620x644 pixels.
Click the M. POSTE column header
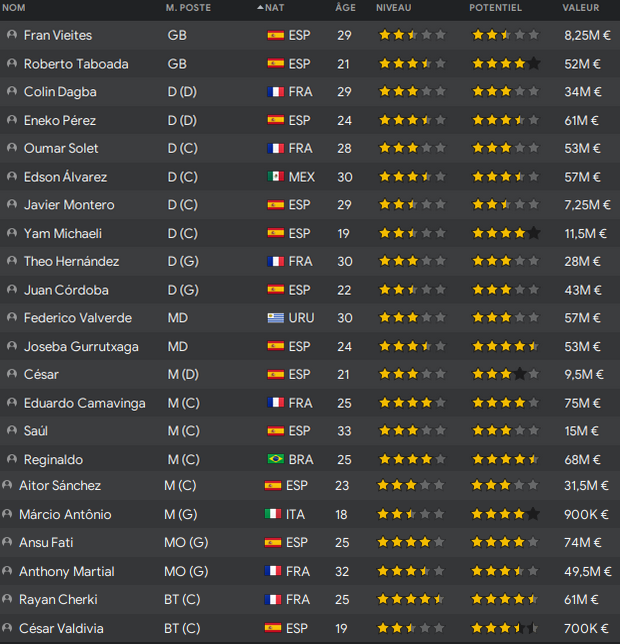click(186, 8)
